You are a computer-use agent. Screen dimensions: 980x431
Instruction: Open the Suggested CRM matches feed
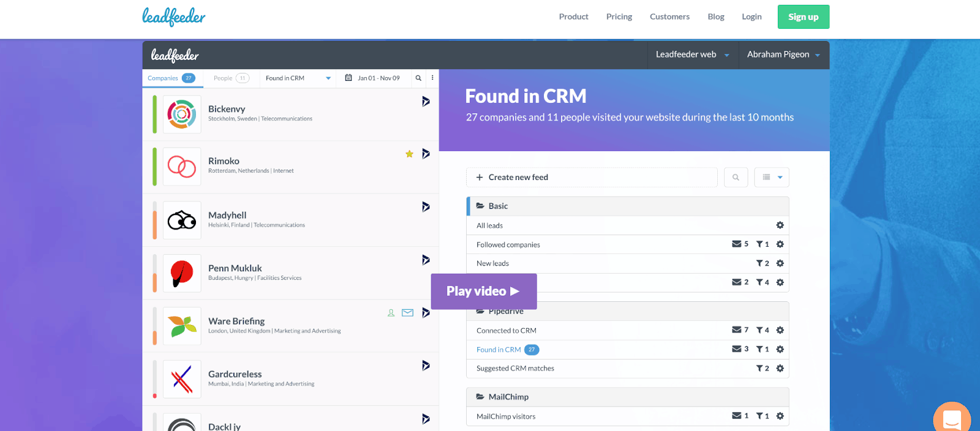515,369
